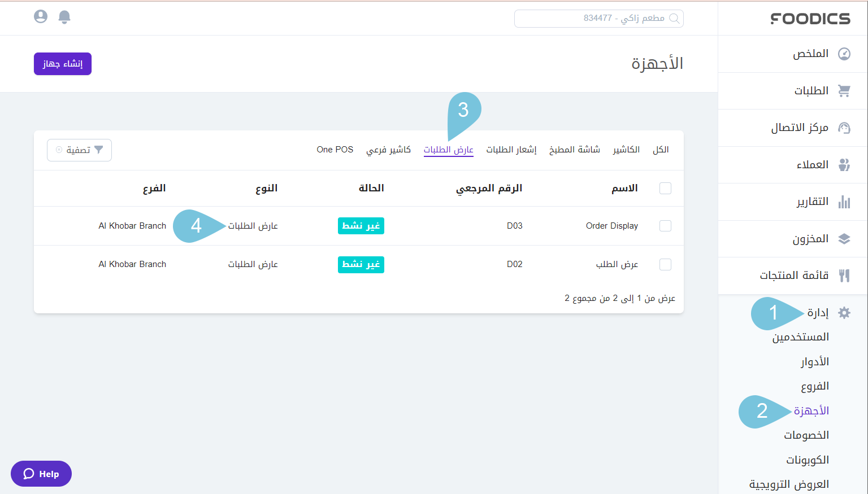This screenshot has width=868, height=494.
Task: Go to الكوبونات under management
Action: tap(808, 460)
